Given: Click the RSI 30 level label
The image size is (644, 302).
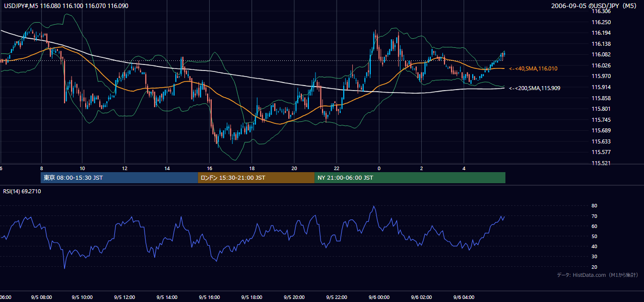Looking at the screenshot, I should click(594, 257).
